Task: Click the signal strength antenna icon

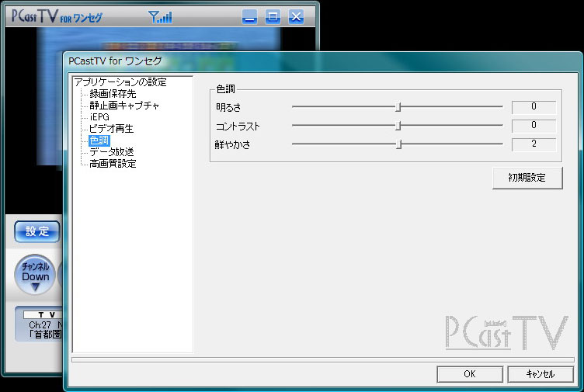Action: coord(159,16)
